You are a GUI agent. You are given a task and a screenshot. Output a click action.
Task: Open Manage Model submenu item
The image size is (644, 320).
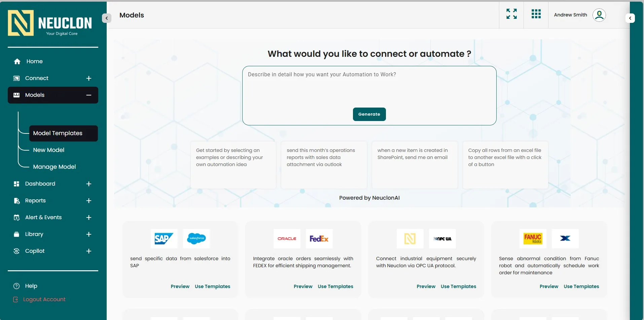tap(55, 167)
